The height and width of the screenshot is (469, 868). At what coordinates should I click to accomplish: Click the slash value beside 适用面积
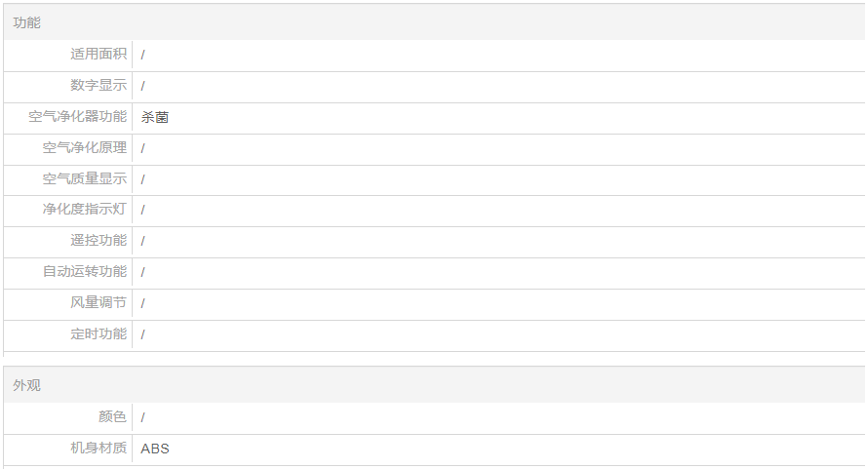143,56
